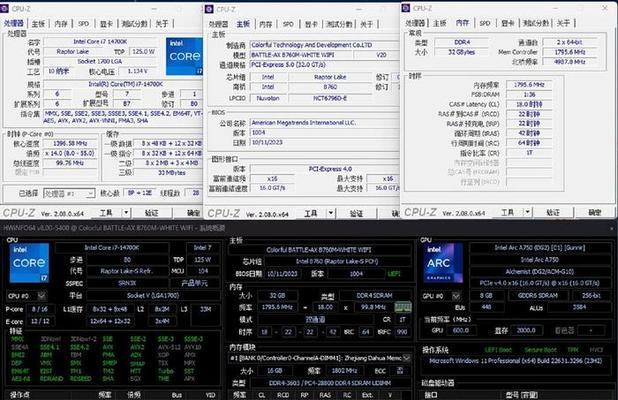
Task: Open SPD tab in CPU-Z processor window
Action: pyautogui.click(x=84, y=24)
